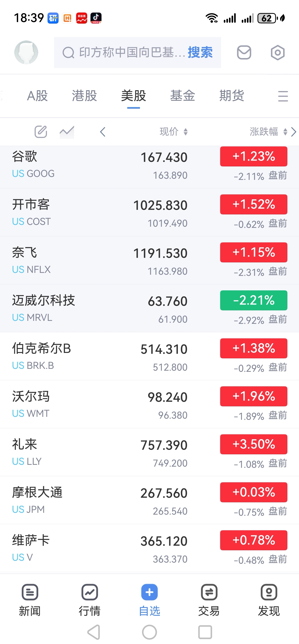Open the messages envelope icon
This screenshot has height=644, width=299.
pos(244,53)
